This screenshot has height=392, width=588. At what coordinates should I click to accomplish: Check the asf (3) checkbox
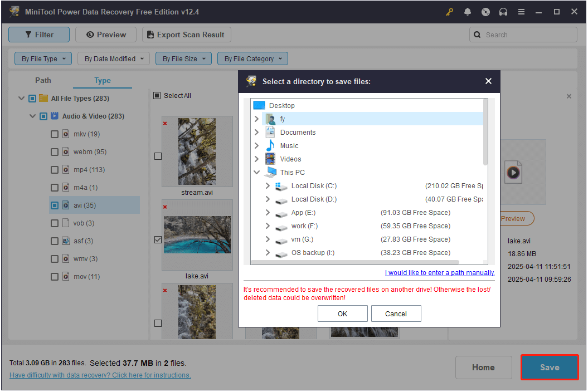coord(55,241)
